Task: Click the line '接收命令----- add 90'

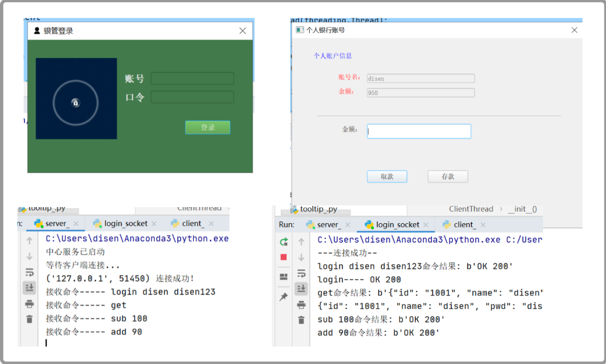Action: pyautogui.click(x=94, y=332)
